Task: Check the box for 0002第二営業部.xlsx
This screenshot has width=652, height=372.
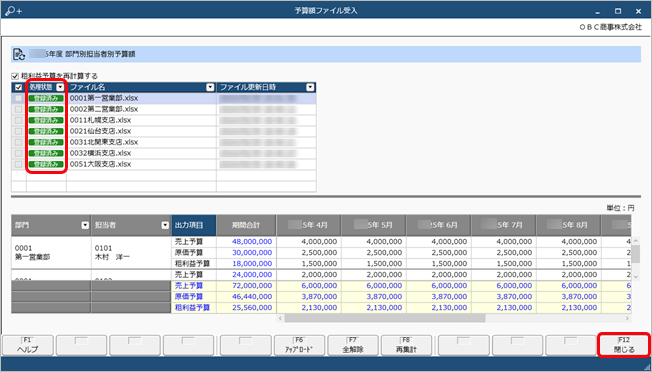Action: [x=18, y=109]
